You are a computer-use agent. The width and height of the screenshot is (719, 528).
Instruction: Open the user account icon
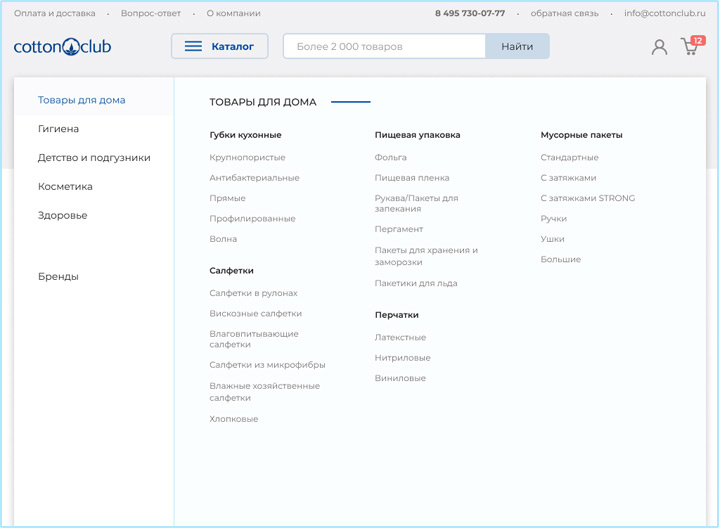[659, 47]
